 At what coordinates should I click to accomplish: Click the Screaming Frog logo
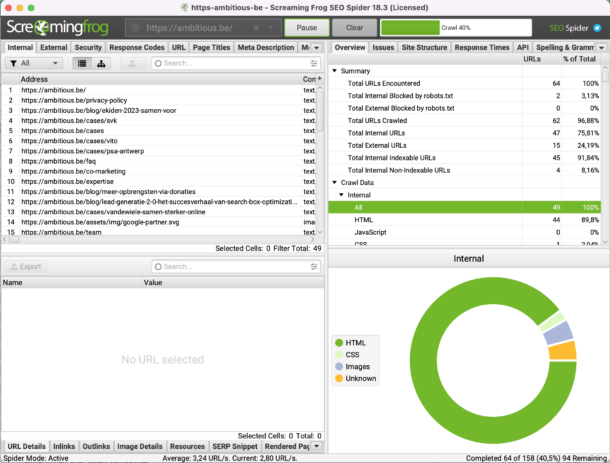(x=57, y=27)
